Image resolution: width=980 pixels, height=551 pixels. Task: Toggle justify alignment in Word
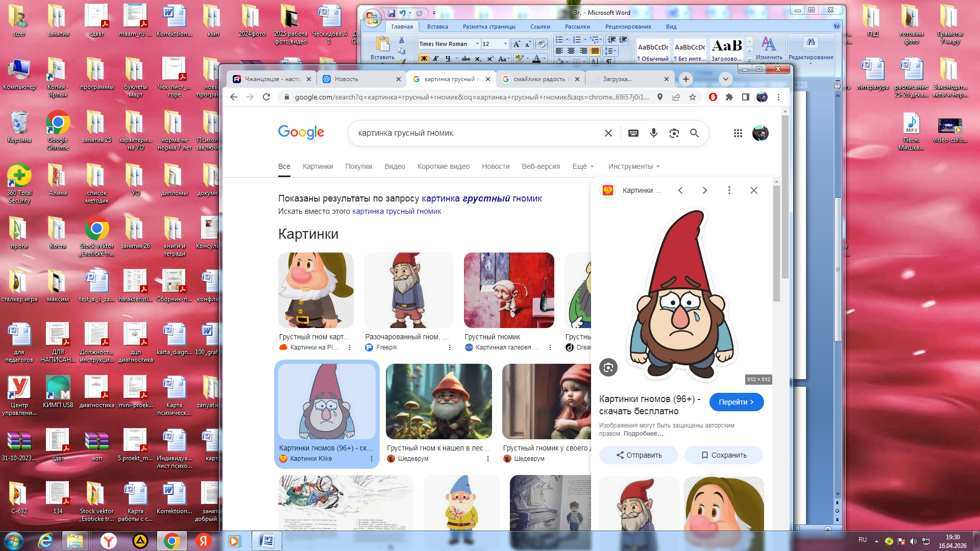pos(595,51)
